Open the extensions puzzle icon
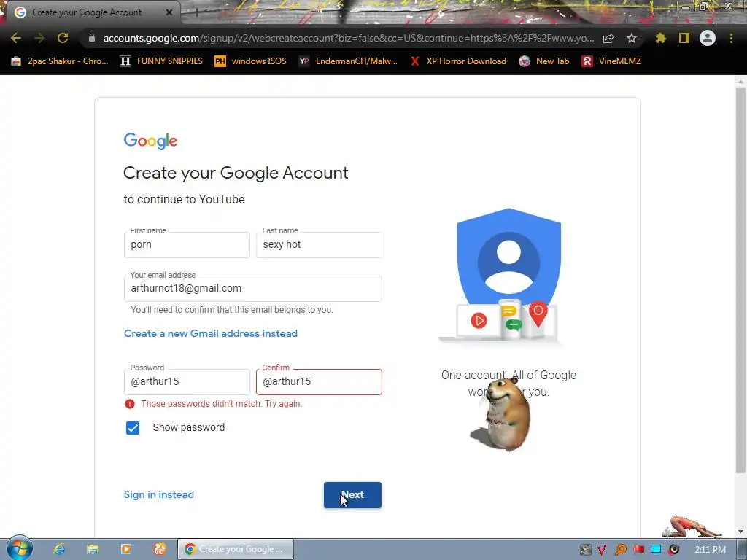This screenshot has height=560, width=747. click(661, 38)
